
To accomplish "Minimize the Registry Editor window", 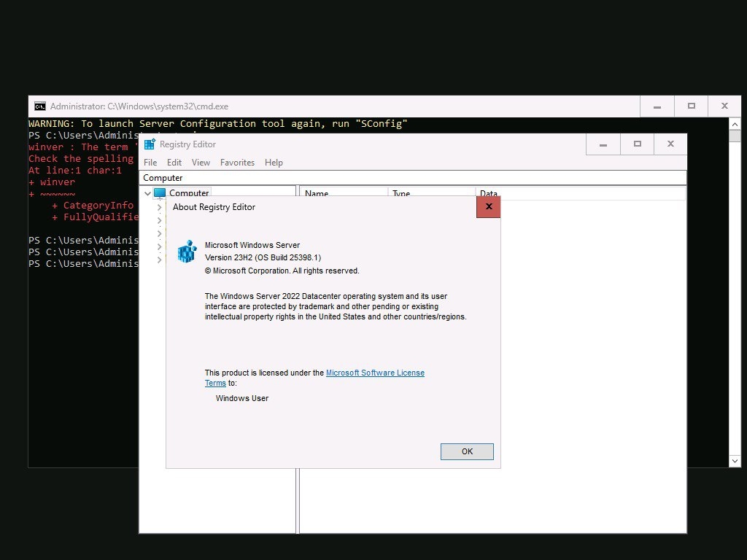I will point(603,144).
